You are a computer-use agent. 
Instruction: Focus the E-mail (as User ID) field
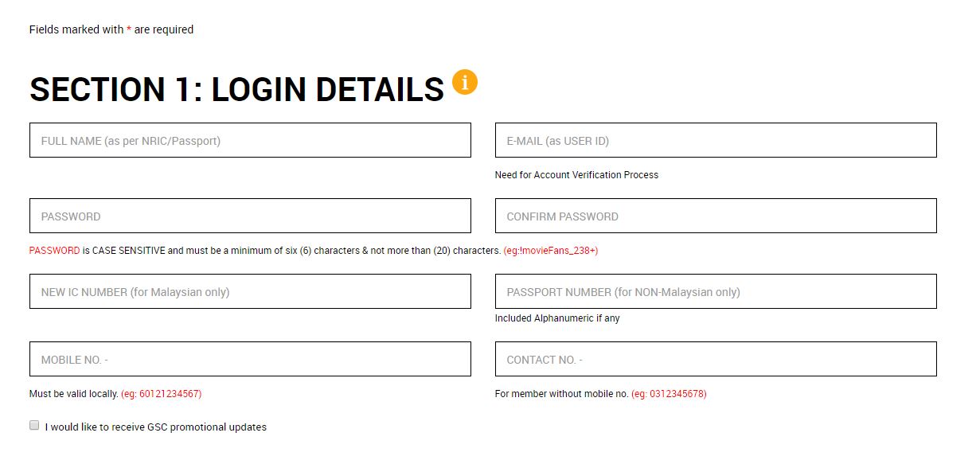tap(716, 141)
